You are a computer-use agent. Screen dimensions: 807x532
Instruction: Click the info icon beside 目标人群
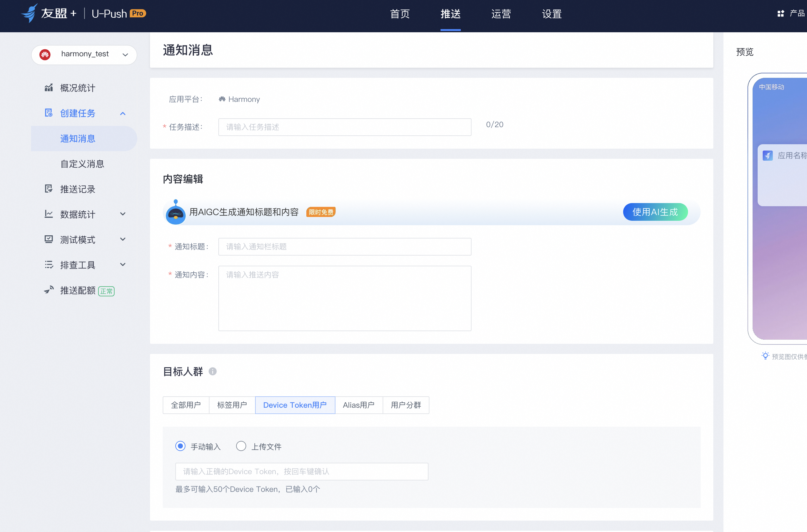pos(213,372)
